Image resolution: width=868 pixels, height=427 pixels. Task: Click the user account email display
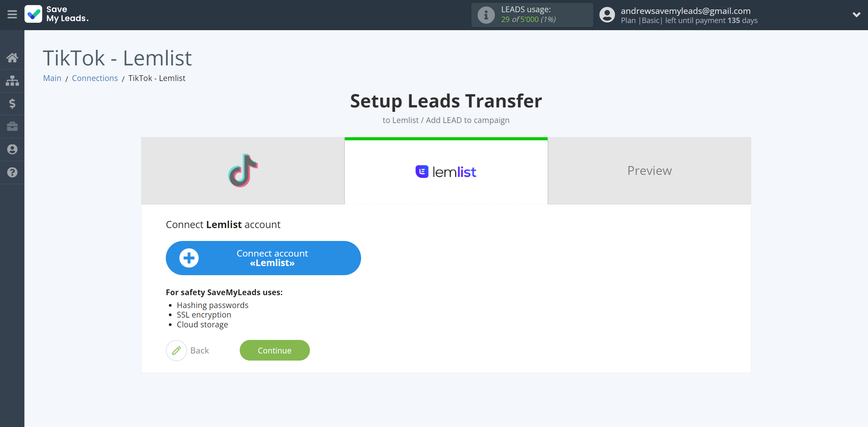click(x=688, y=11)
